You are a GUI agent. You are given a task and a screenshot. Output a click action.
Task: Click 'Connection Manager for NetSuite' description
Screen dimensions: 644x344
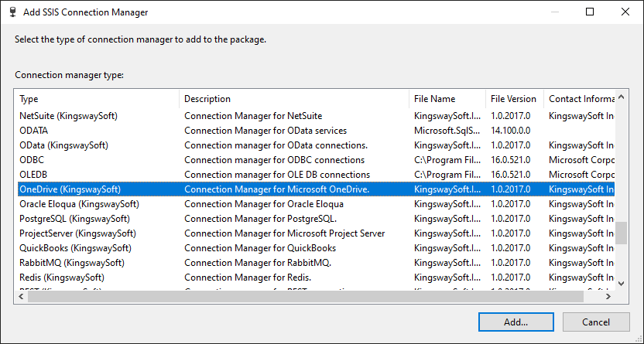pyautogui.click(x=253, y=116)
